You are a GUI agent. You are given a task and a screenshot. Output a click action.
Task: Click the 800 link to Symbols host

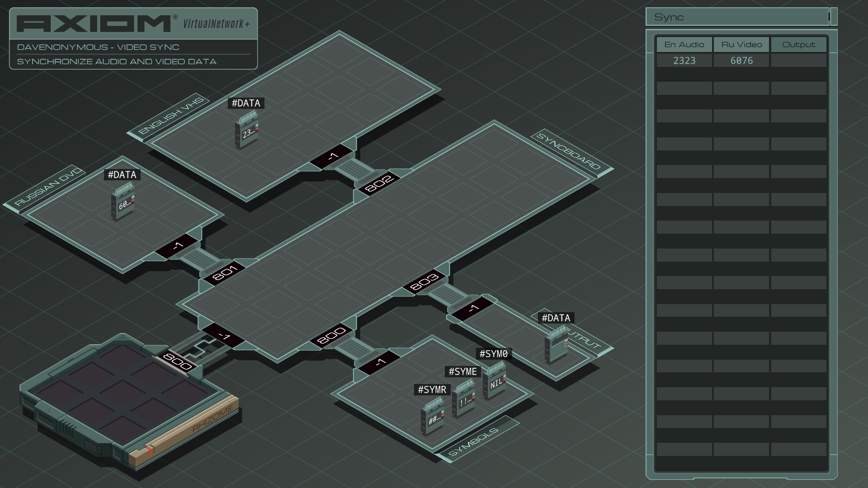click(332, 336)
